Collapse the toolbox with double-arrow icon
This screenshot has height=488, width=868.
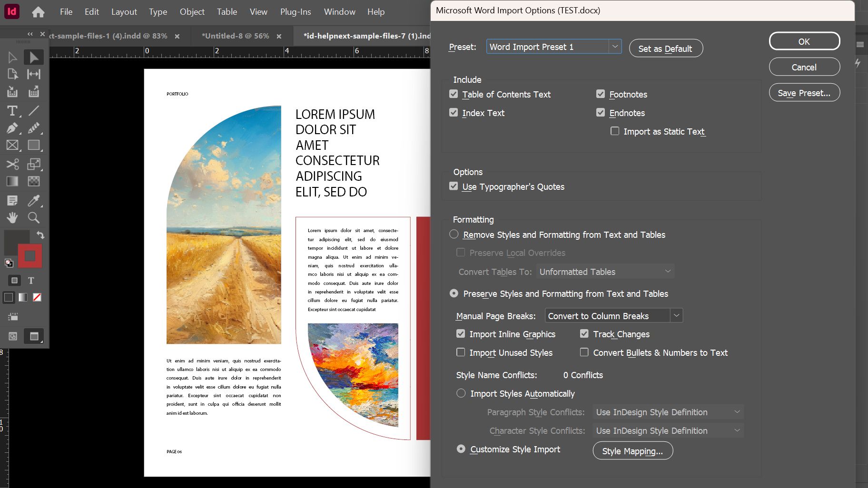[x=30, y=34]
